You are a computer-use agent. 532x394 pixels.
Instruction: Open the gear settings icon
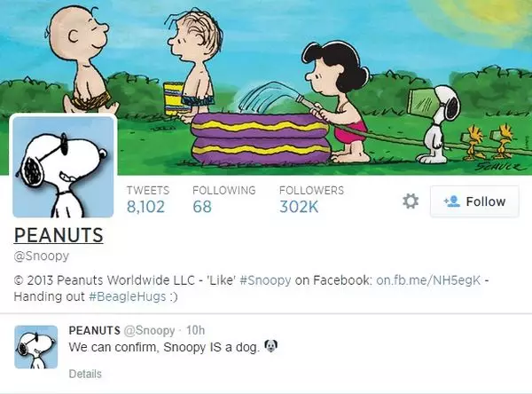coord(411,201)
